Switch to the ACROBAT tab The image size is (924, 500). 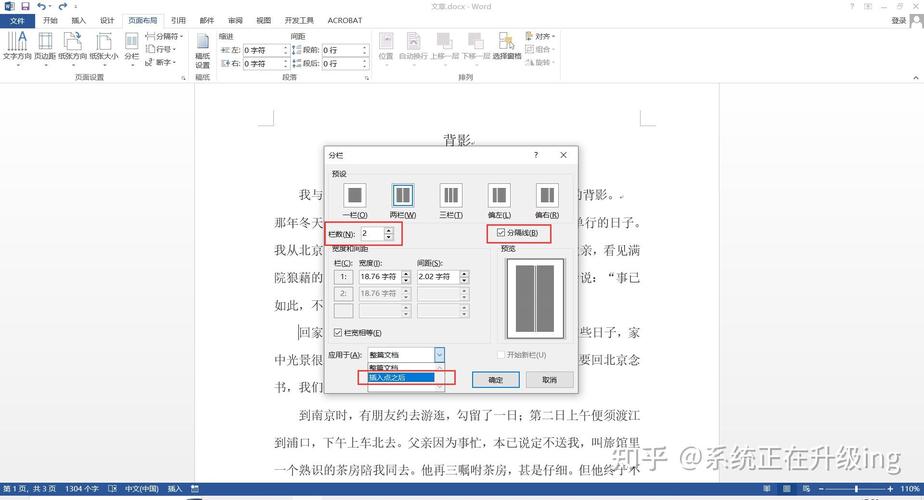tap(345, 21)
